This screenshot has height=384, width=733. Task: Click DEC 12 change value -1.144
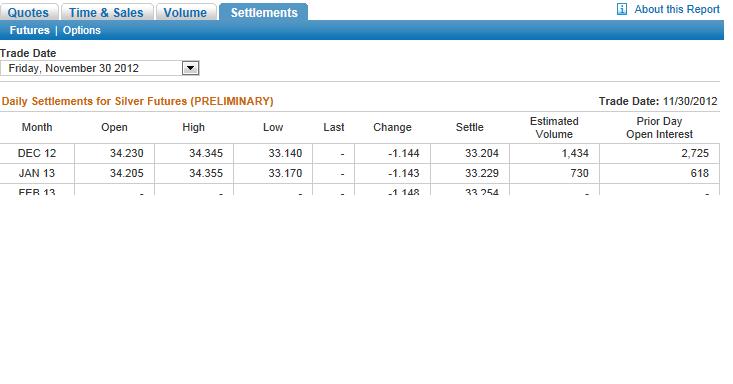[x=404, y=153]
